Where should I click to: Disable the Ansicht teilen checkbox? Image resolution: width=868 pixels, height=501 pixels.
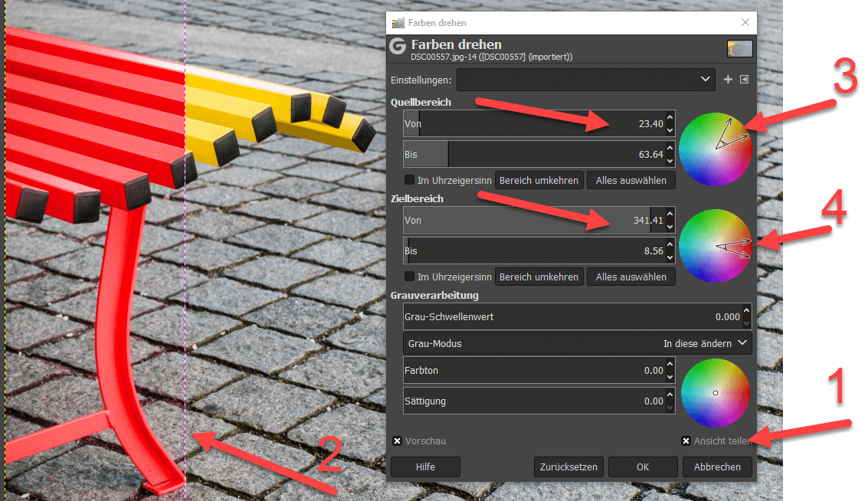point(686,441)
